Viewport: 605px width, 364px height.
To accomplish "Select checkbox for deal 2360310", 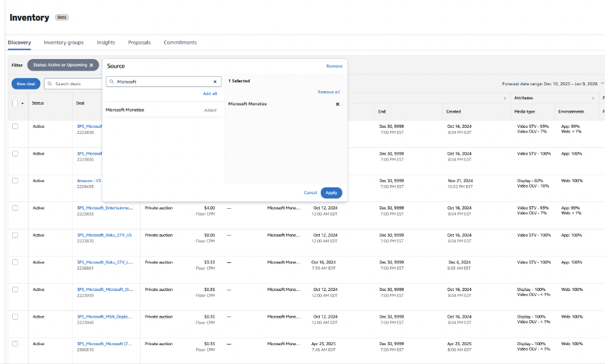I will pos(15,343).
